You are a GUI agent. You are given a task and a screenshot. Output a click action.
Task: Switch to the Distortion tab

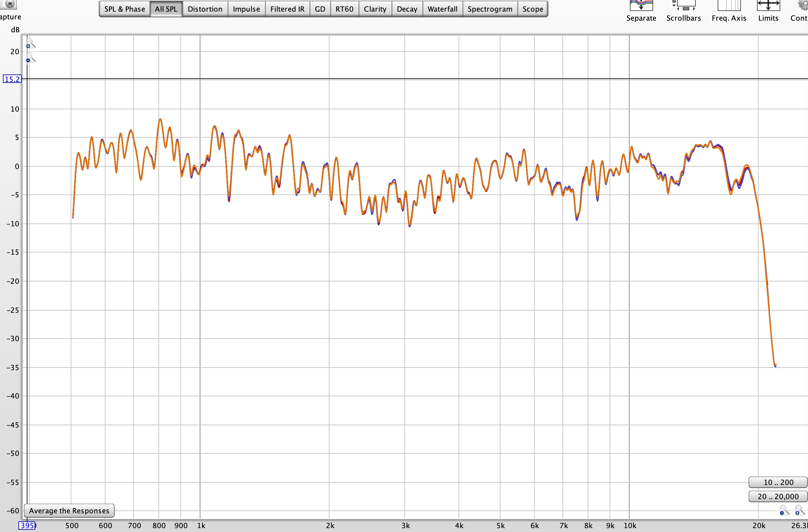tap(205, 9)
